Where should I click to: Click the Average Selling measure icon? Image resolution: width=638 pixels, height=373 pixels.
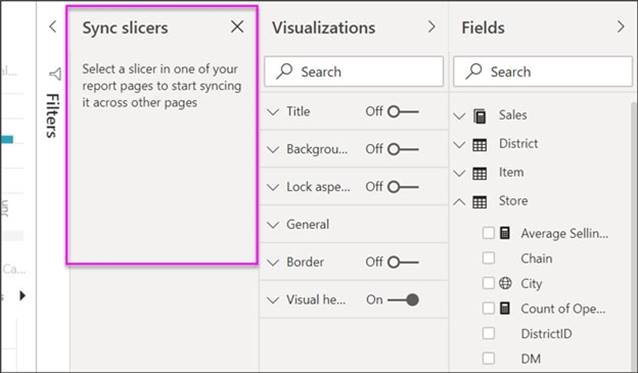coord(505,233)
